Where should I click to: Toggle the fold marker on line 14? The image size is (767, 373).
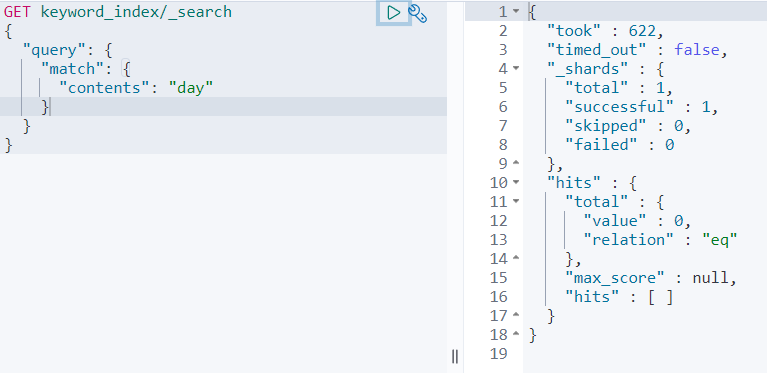click(516, 258)
